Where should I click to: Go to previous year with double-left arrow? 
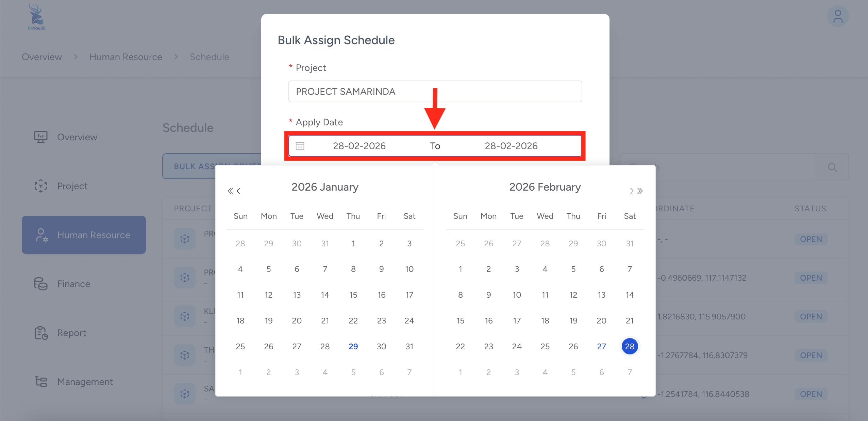(230, 191)
